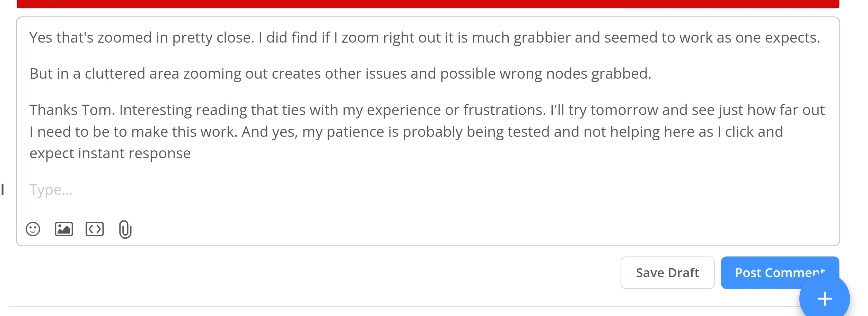Open the emoji picker smiley icon
The image size is (868, 316).
tap(33, 229)
